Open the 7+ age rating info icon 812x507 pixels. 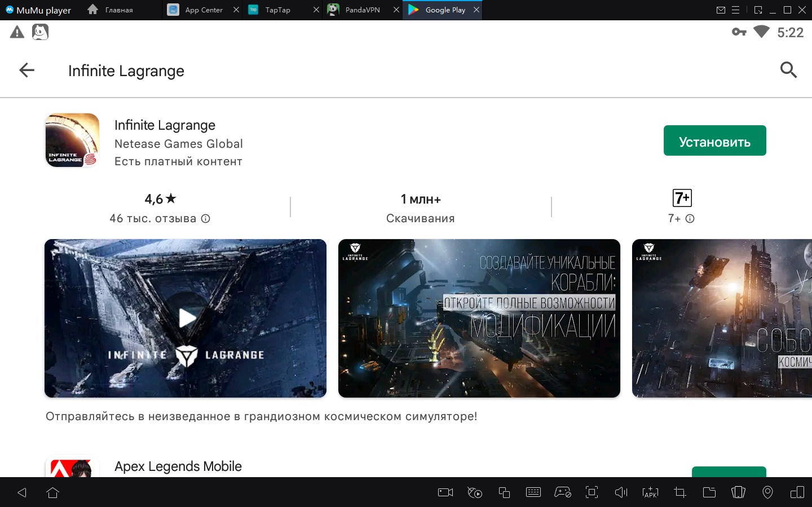tap(690, 219)
